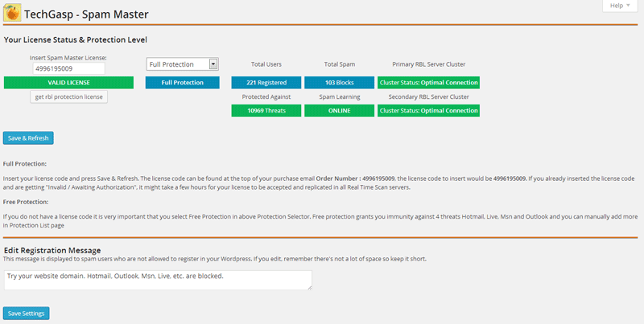Click the 10969 Threats badge
The image size is (644, 324).
(266, 111)
